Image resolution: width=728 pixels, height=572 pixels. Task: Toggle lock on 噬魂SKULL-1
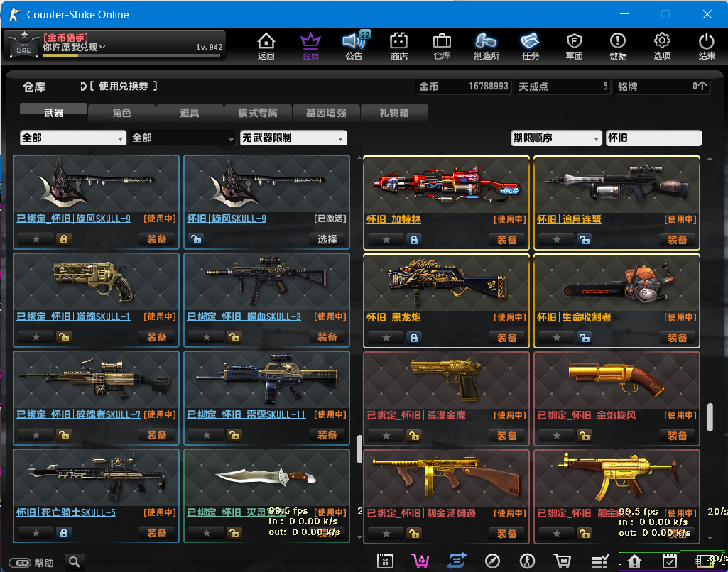click(x=64, y=337)
